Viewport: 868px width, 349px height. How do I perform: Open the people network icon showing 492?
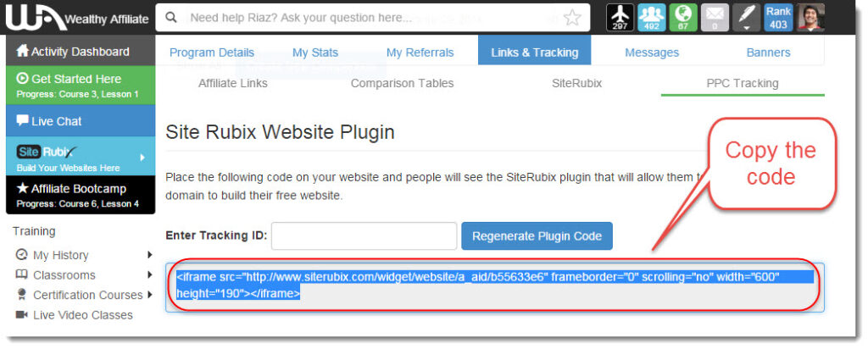tap(651, 18)
